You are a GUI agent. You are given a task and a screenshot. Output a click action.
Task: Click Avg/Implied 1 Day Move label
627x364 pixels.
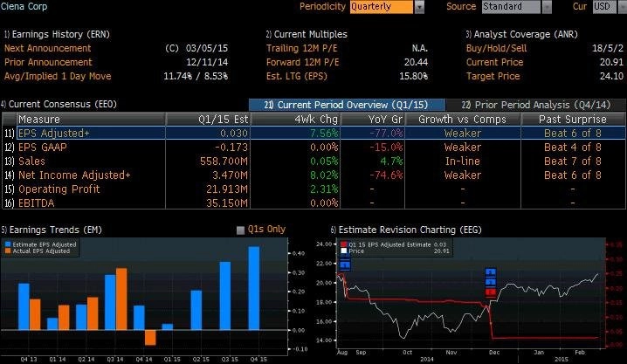pyautogui.click(x=58, y=76)
